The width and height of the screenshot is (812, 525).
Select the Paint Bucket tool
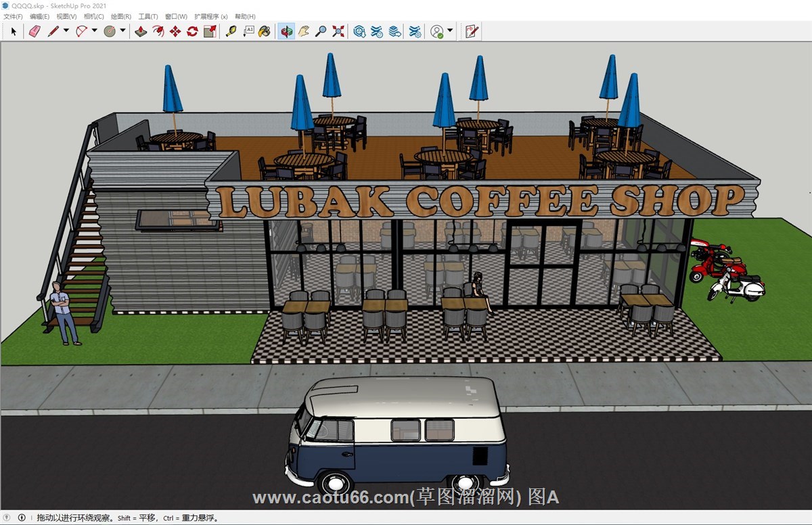pyautogui.click(x=265, y=31)
